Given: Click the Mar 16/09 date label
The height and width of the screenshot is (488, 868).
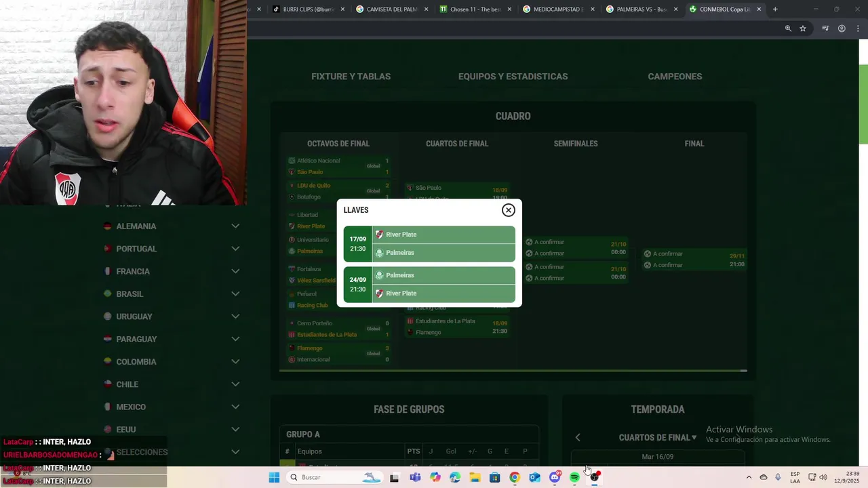Looking at the screenshot, I should (x=658, y=457).
